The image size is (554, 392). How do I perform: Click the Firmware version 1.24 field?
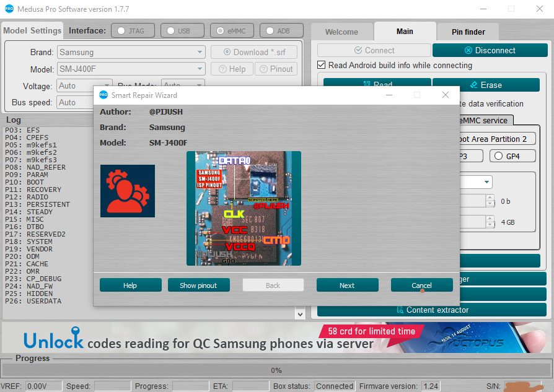pyautogui.click(x=430, y=386)
